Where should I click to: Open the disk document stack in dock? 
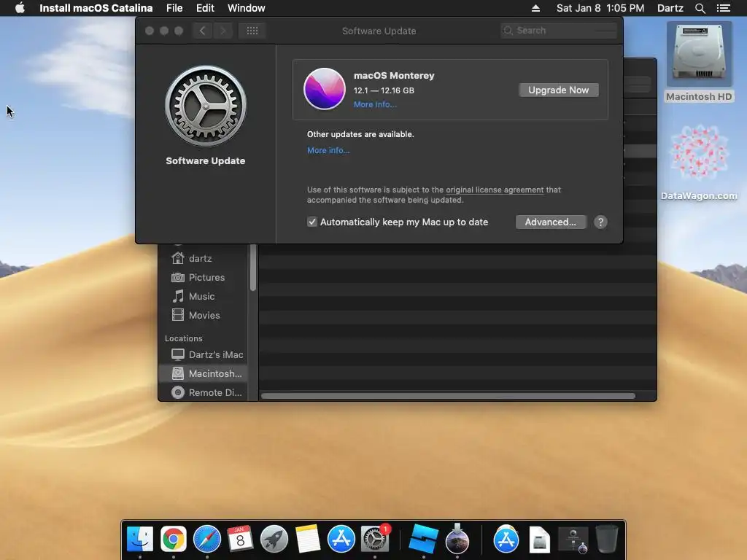tap(540, 539)
